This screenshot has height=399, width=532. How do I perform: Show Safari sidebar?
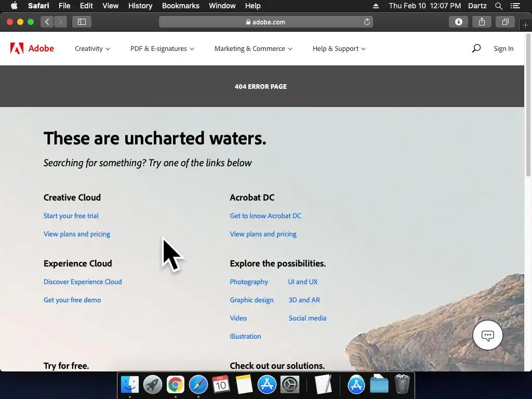pos(82,22)
